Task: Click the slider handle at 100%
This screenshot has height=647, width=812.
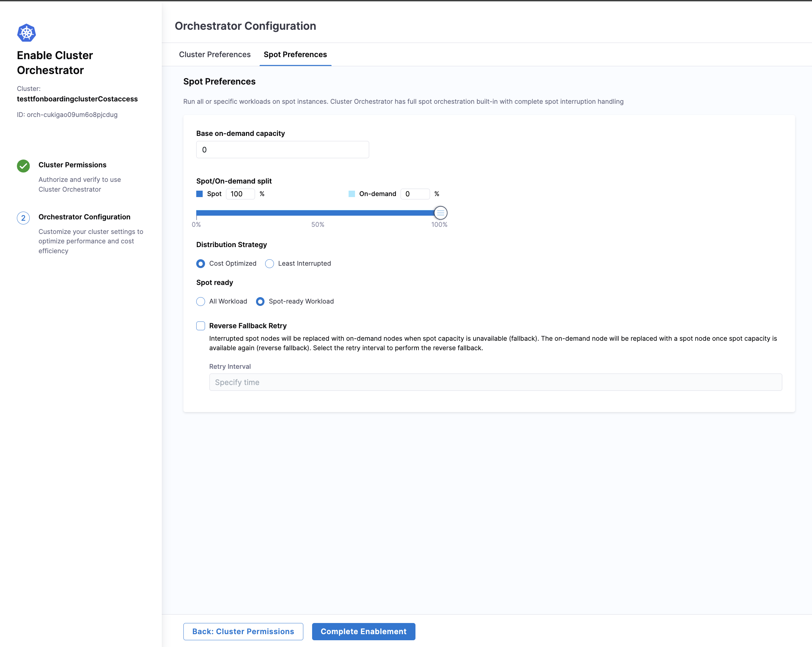Action: coord(440,213)
